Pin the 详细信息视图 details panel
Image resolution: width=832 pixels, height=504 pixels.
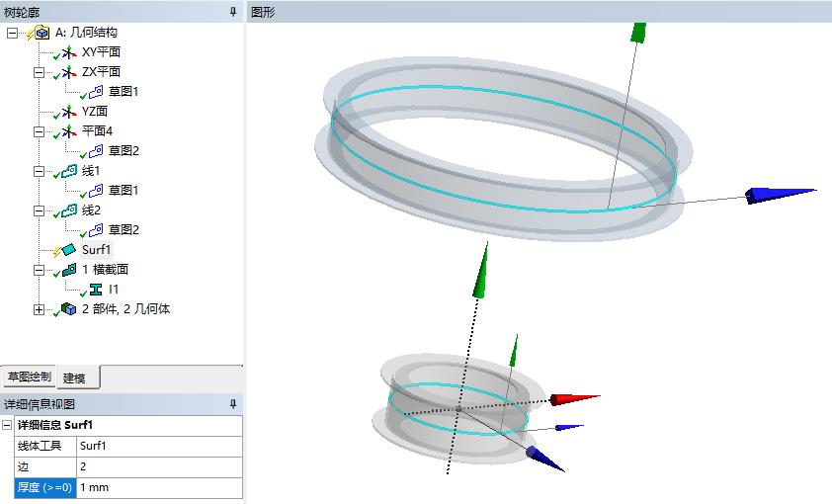pos(233,404)
